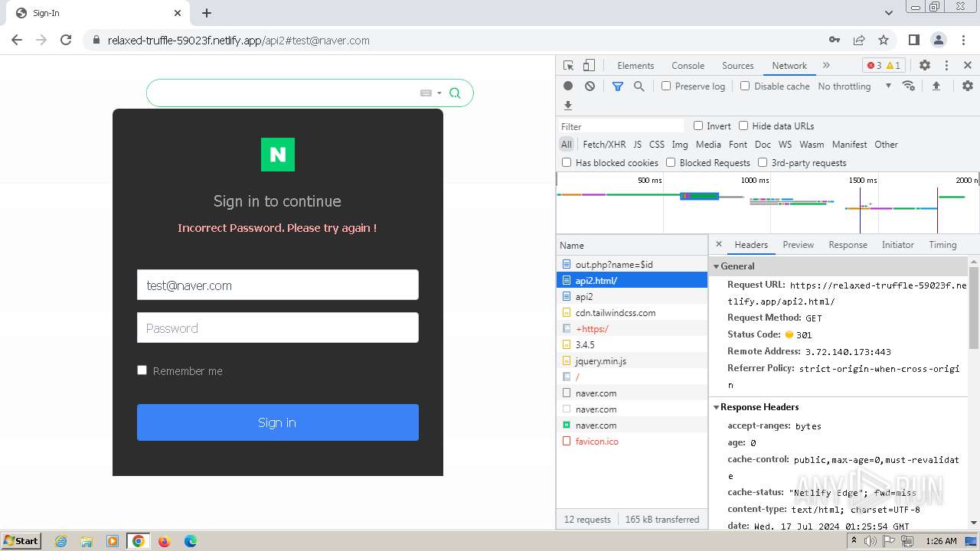
Task: Open the DevTools customize three-dot menu
Action: [x=946, y=65]
